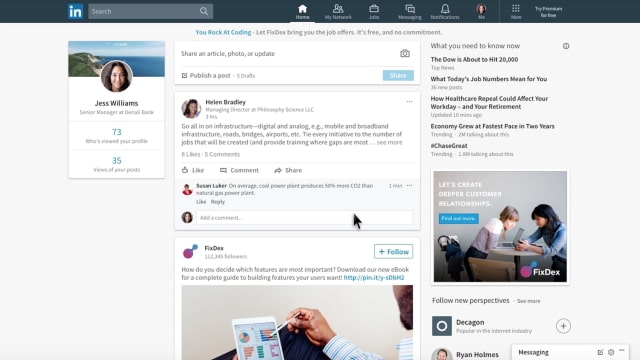Open the LinkedIn logo home icon
Image resolution: width=640 pixels, height=360 pixels.
click(75, 11)
